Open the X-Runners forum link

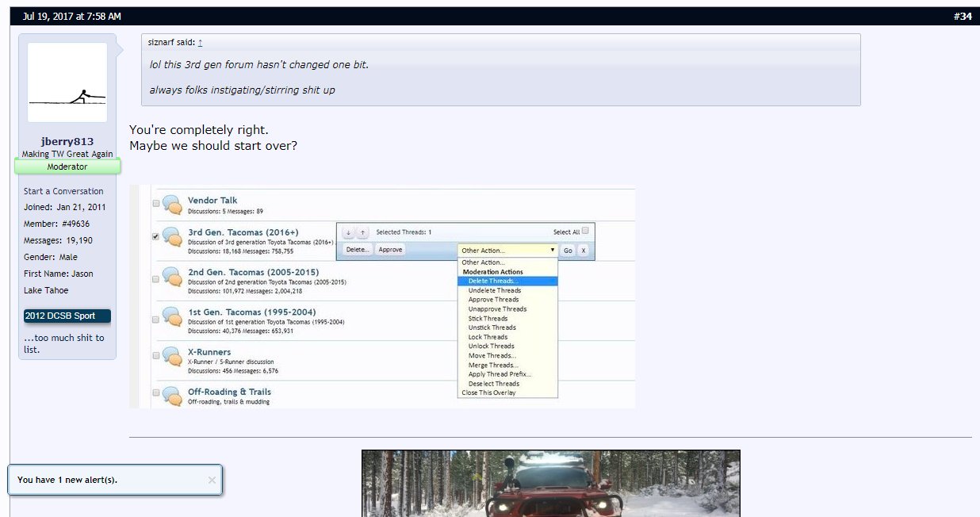(209, 352)
